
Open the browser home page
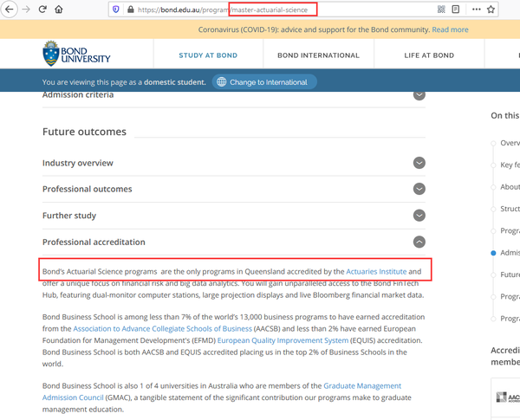[x=59, y=10]
